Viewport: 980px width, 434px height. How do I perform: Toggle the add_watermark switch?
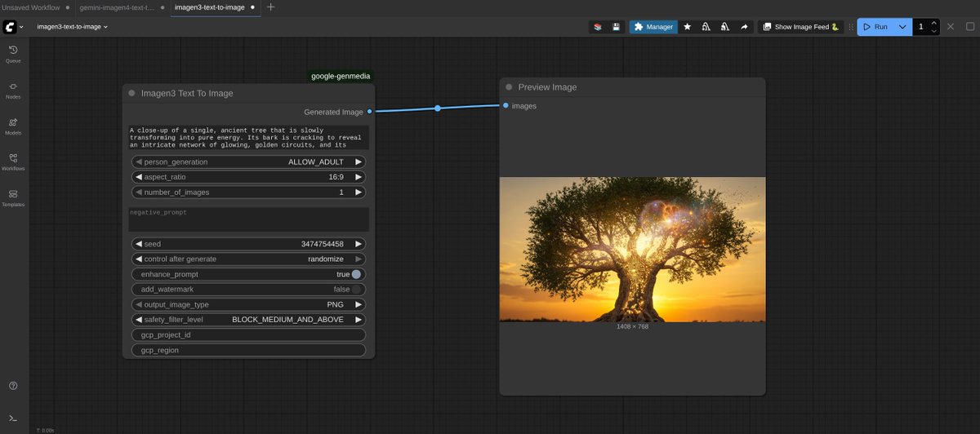[x=356, y=290]
